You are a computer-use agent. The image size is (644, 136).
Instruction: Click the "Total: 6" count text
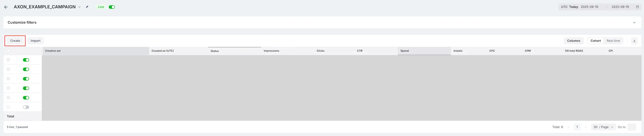point(558,127)
